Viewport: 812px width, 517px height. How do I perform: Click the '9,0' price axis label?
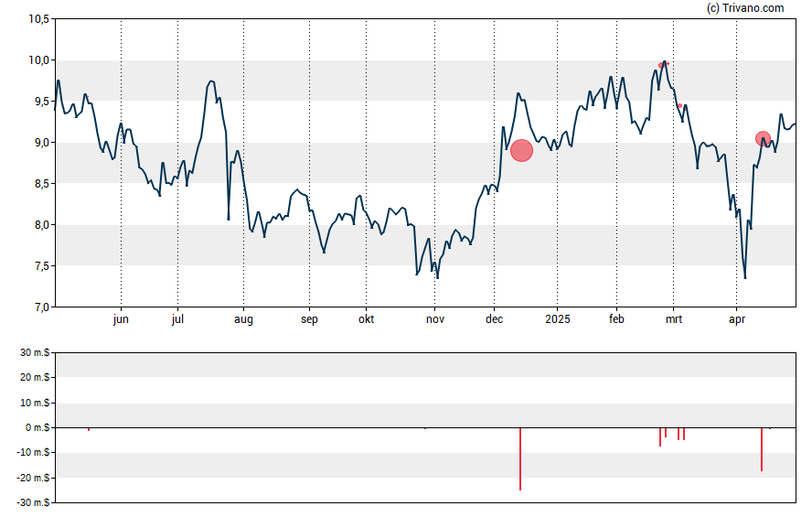[41, 143]
